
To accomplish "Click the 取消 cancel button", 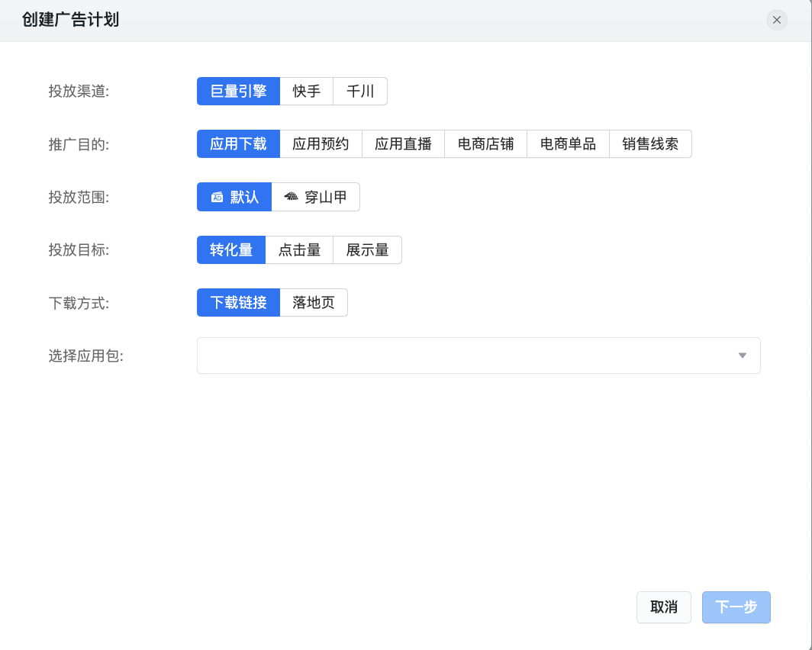I will click(664, 607).
